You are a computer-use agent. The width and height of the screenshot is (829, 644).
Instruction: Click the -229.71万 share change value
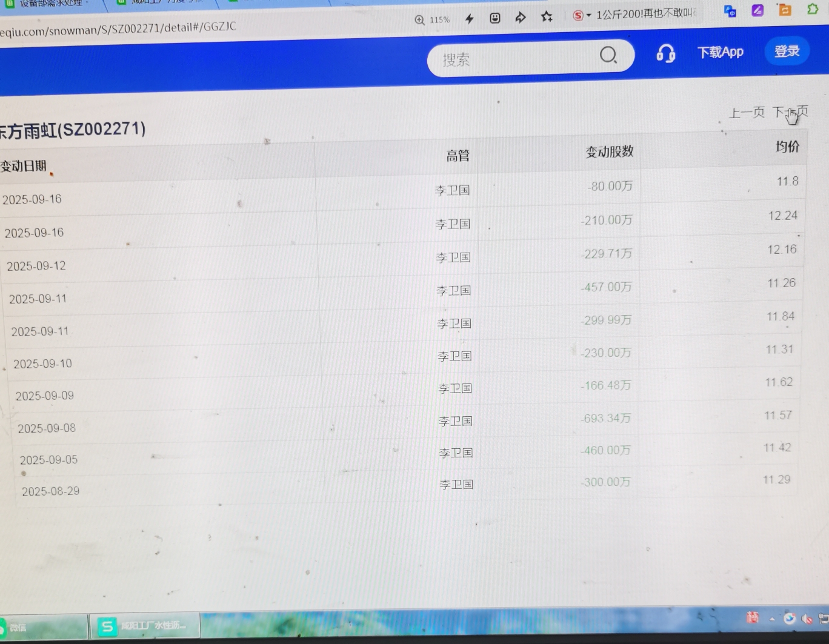[607, 254]
